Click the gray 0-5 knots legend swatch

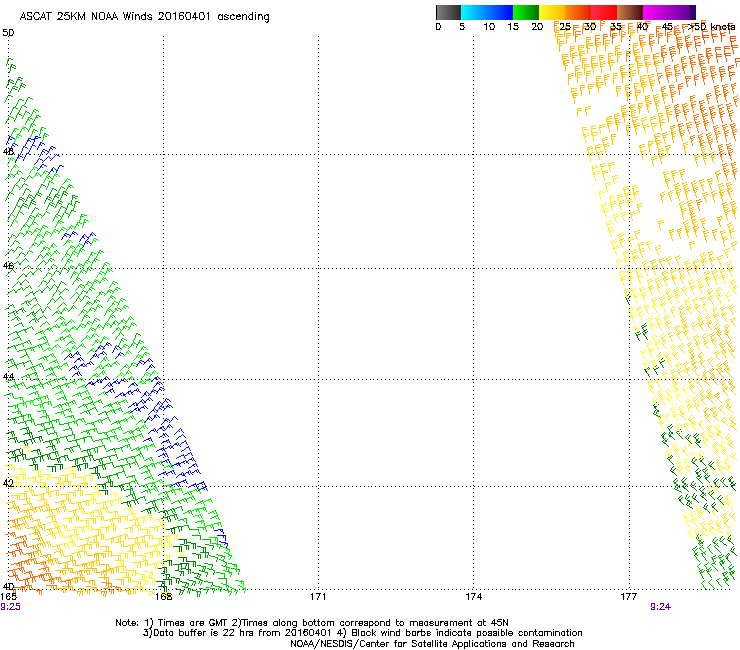point(448,12)
